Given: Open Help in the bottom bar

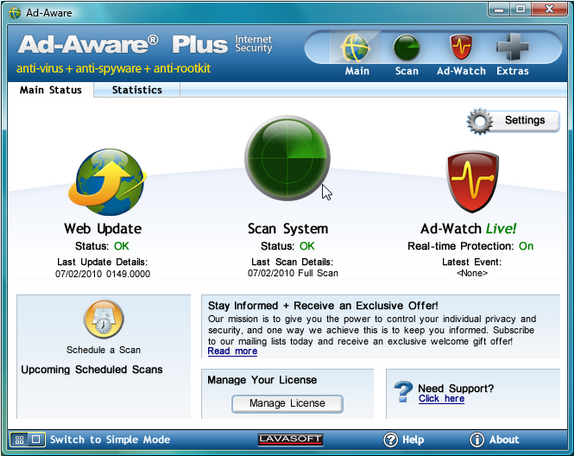Looking at the screenshot, I should (404, 439).
